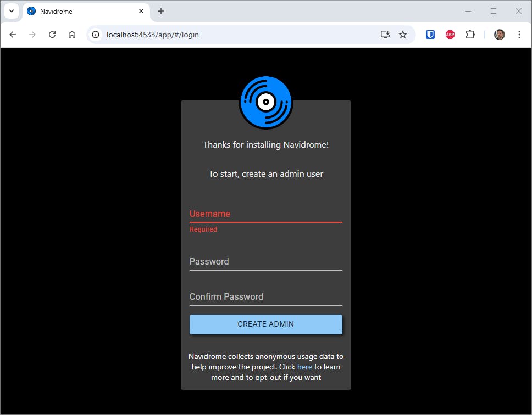Open the tab search dropdown
Viewport: 532px width, 415px height.
(x=12, y=11)
